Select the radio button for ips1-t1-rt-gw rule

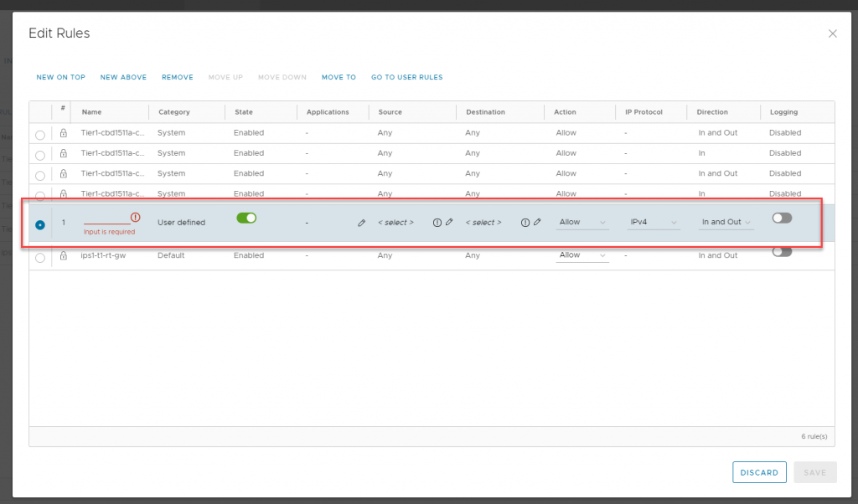tap(40, 258)
